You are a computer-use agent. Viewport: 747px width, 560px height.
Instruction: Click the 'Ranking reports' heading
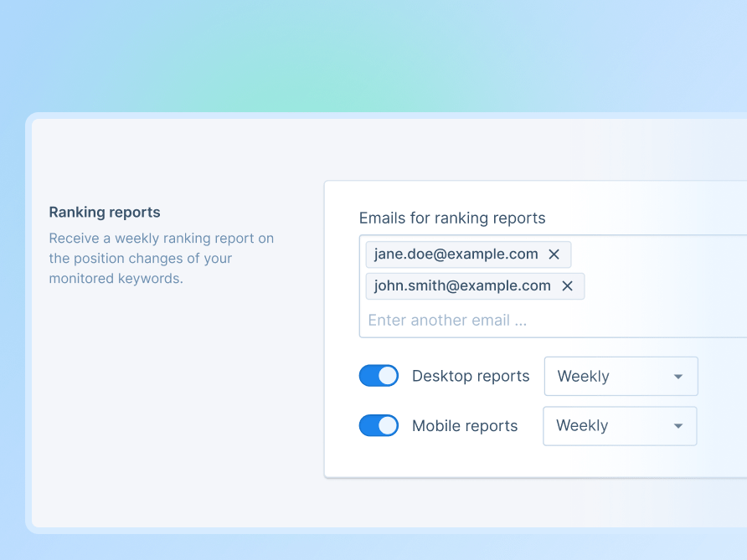click(105, 213)
